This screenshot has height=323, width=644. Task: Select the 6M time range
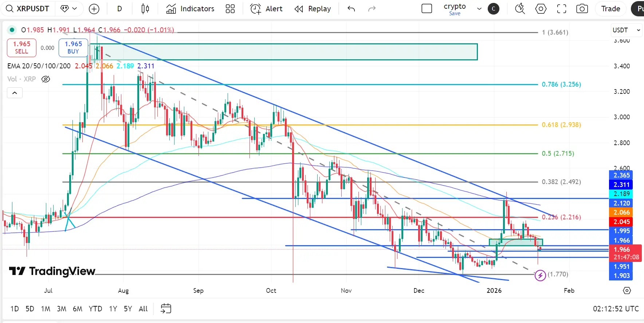pyautogui.click(x=78, y=309)
